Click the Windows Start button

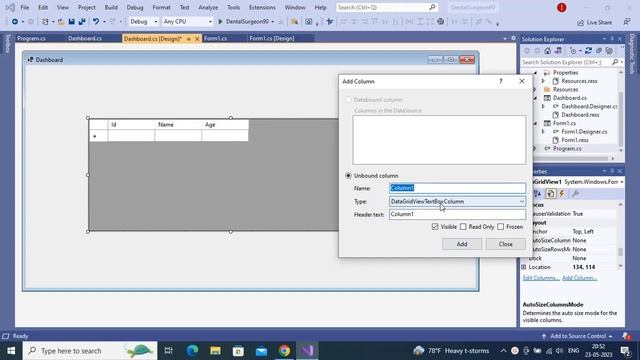coord(11,351)
